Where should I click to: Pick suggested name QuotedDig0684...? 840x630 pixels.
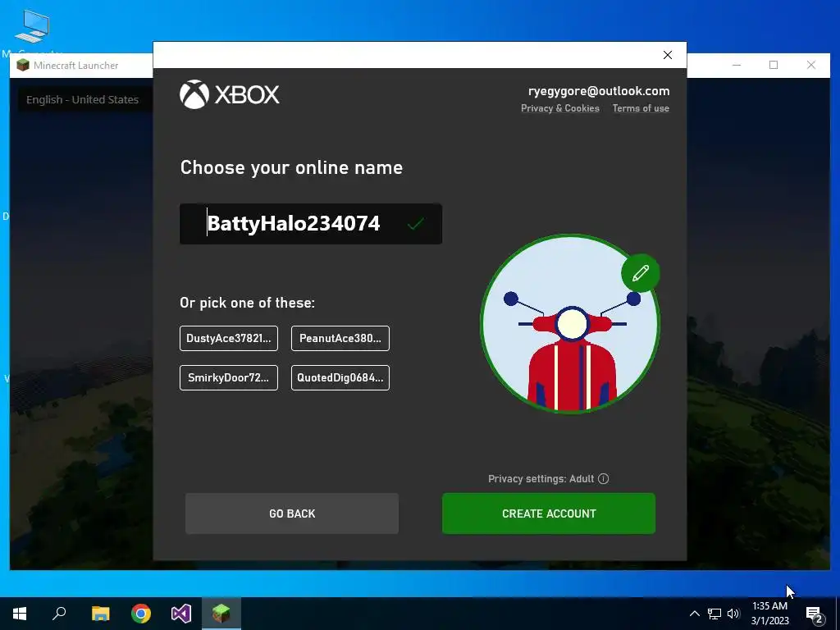tap(340, 377)
